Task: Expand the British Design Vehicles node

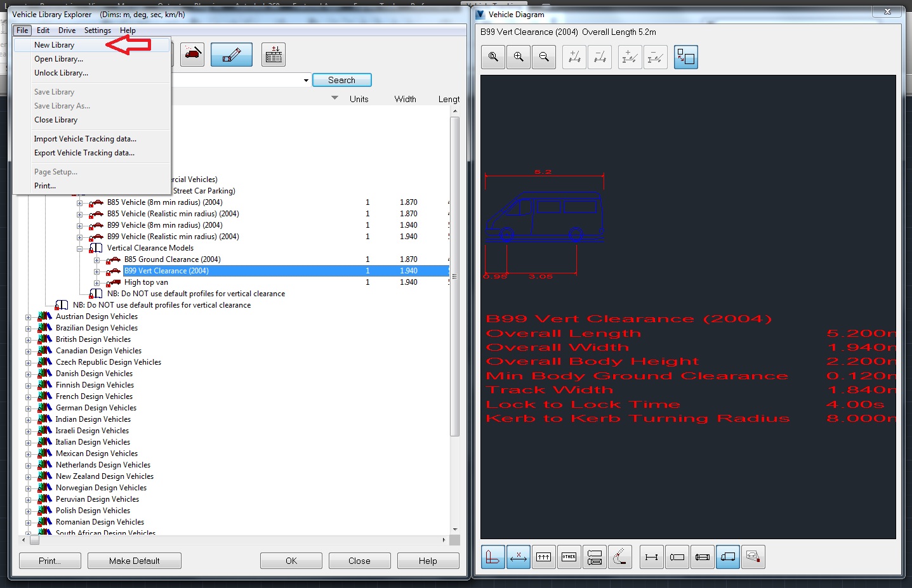Action: [29, 340]
